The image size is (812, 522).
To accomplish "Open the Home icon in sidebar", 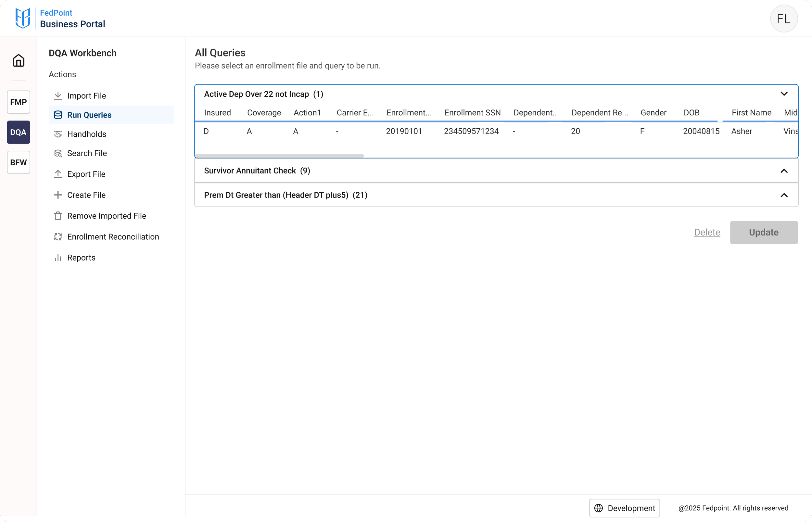I will (x=18, y=60).
